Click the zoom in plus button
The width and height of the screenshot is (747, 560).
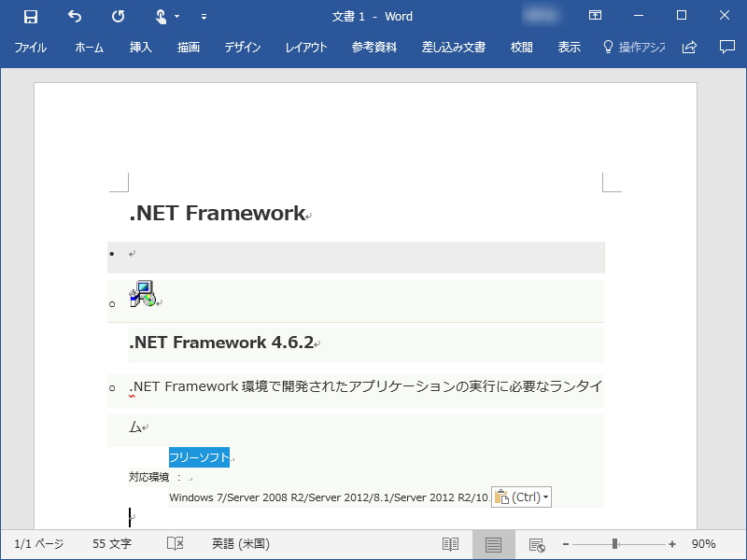point(669,544)
